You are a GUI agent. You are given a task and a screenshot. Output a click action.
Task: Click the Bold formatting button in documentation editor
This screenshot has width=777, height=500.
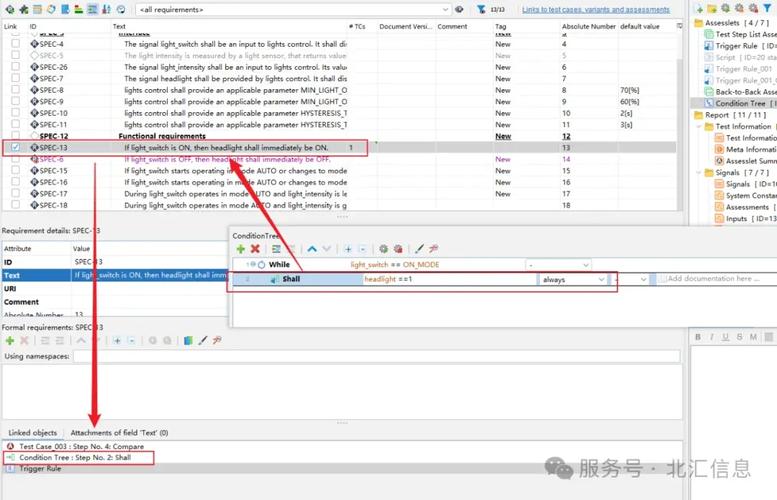click(698, 337)
